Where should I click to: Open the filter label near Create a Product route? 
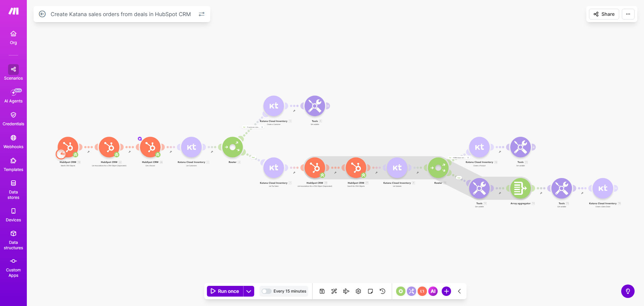coord(459,158)
